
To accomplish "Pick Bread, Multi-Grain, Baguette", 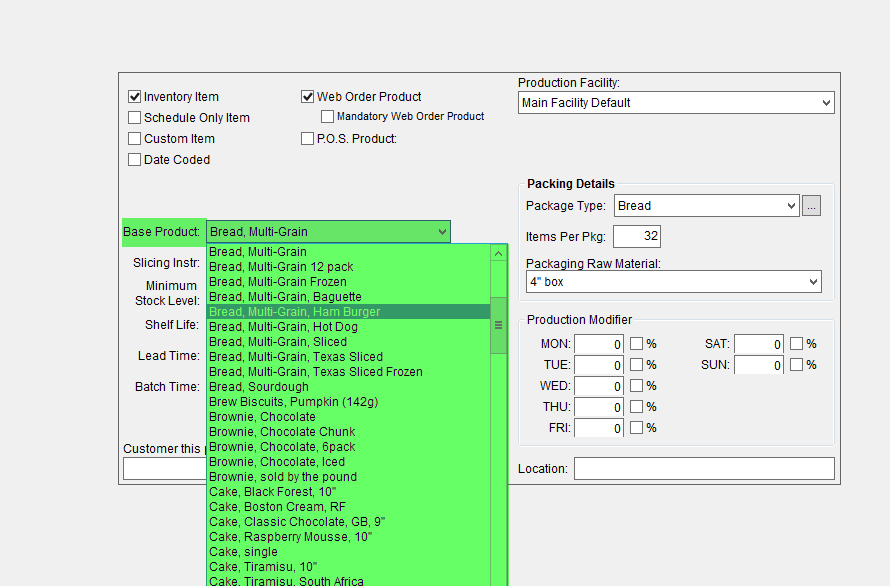I will [349, 296].
